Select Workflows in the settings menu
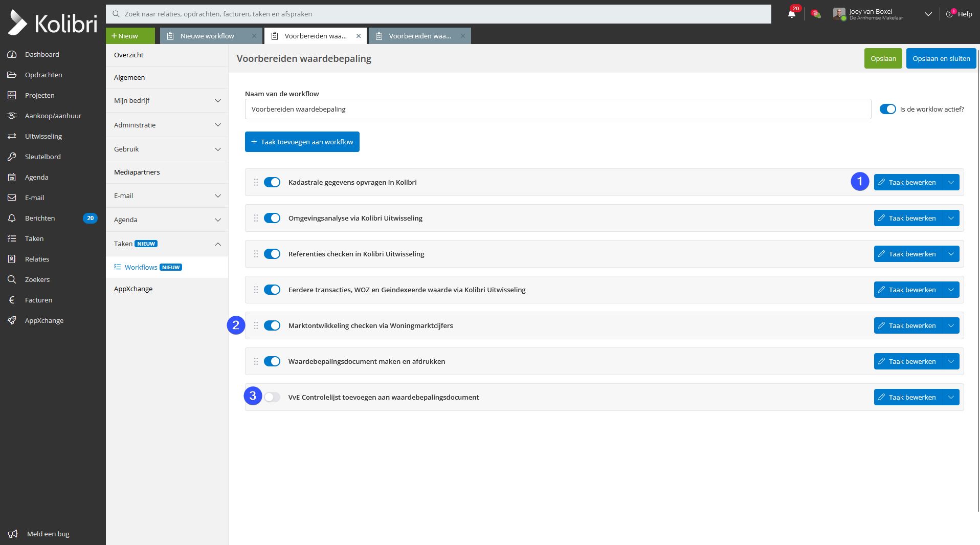This screenshot has width=980, height=545. point(141,267)
